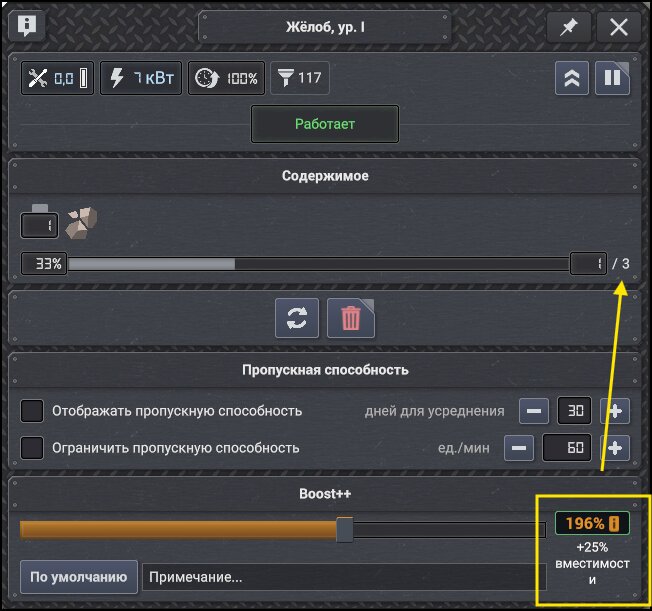
Task: Pin the window with the pushpin icon
Action: point(568,27)
